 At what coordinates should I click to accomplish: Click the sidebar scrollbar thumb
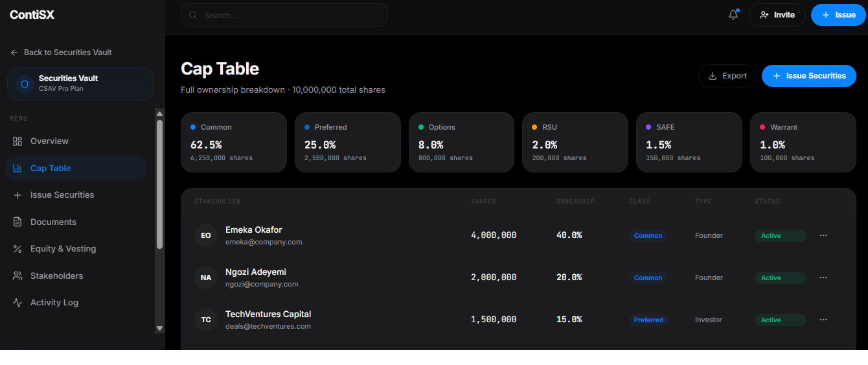click(160, 184)
